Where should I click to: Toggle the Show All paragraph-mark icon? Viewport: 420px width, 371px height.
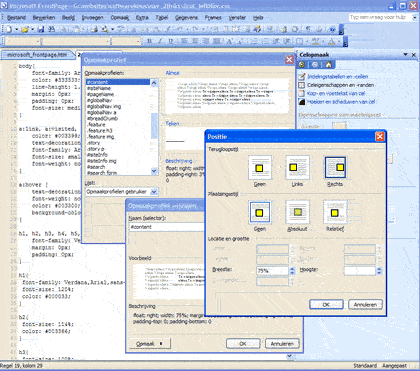(x=308, y=30)
